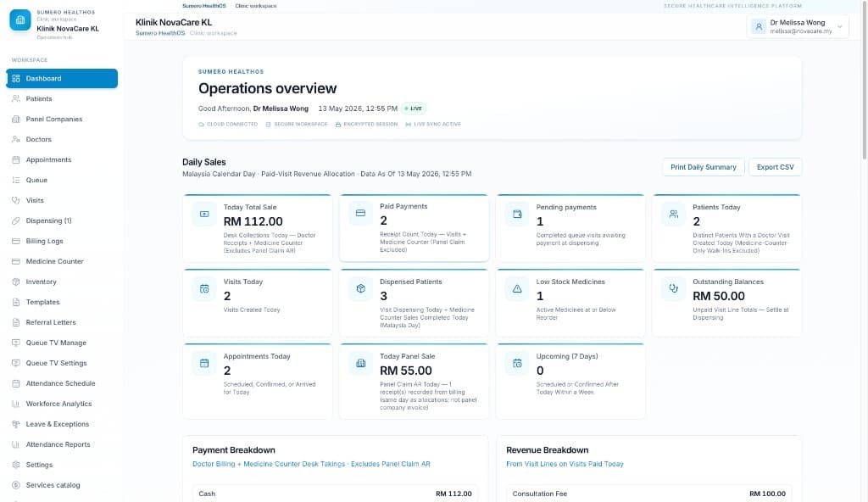Click the Appointments calendar icon in sidebar
This screenshot has height=502, width=868.
click(x=16, y=159)
